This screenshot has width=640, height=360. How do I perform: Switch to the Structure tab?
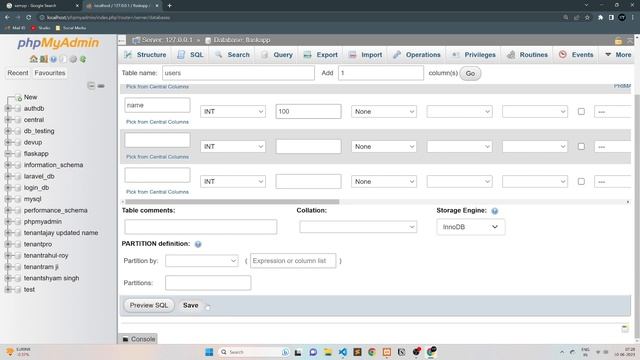145,55
